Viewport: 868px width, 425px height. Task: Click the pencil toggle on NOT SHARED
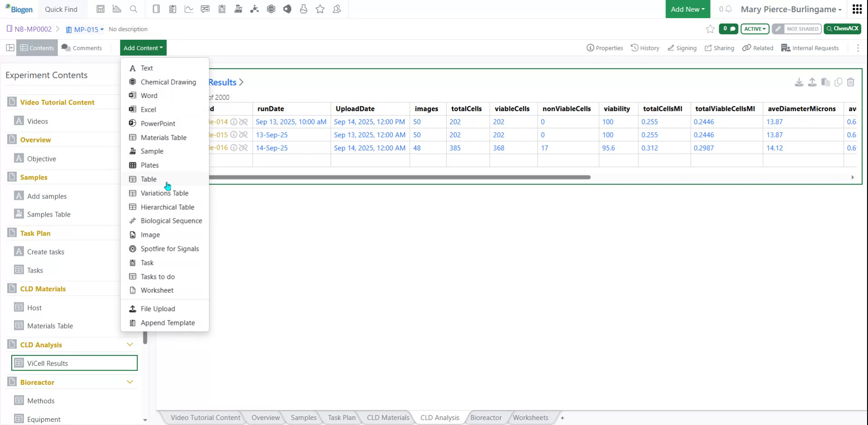pos(778,28)
